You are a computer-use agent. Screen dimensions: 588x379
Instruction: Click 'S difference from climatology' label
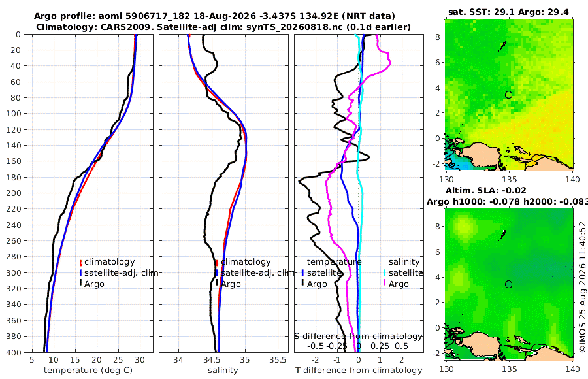coord(358,336)
